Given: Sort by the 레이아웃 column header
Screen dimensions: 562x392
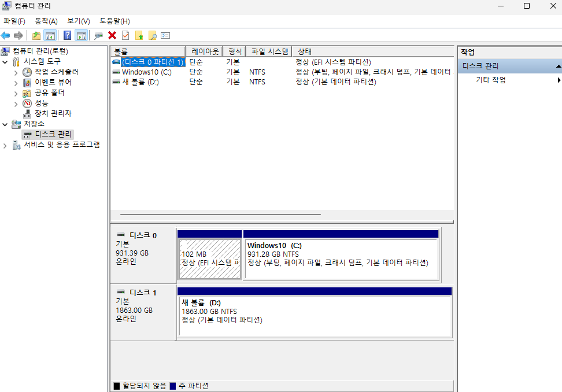Looking at the screenshot, I should coord(204,51).
